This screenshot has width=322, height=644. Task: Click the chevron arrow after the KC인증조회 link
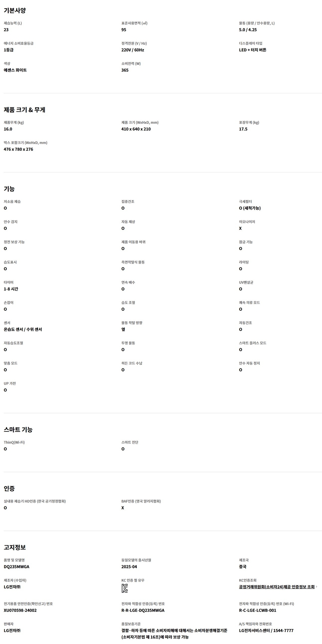[x=317, y=587]
